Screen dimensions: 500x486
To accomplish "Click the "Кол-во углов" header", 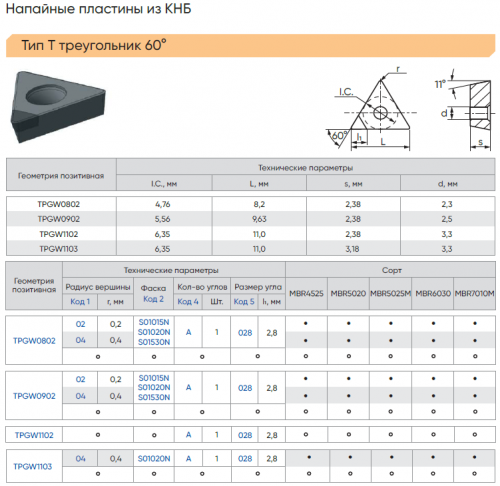I will coord(202,287).
